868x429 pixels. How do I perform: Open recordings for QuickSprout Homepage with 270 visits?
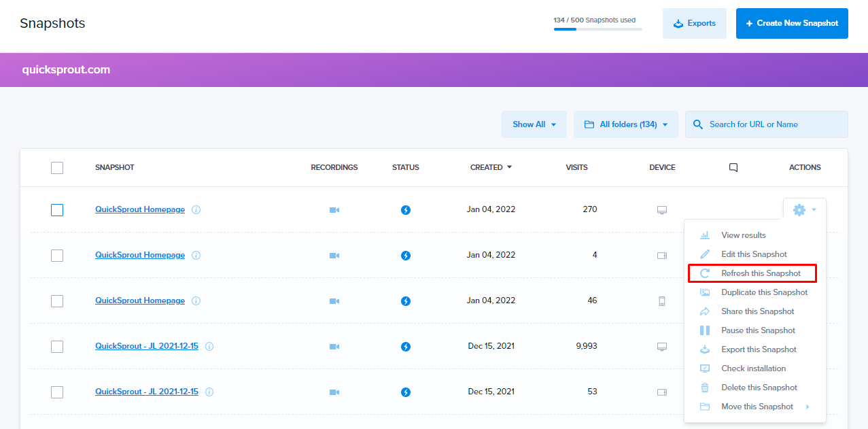(x=334, y=210)
